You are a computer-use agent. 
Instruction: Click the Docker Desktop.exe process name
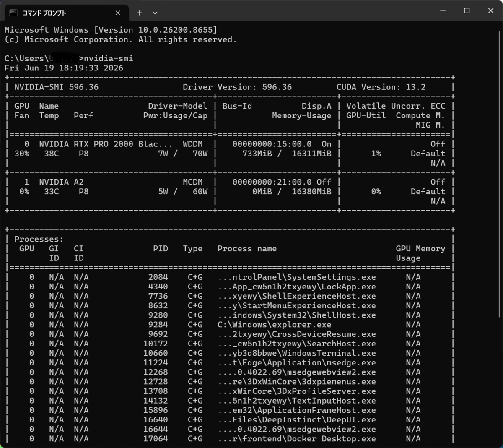click(x=297, y=439)
